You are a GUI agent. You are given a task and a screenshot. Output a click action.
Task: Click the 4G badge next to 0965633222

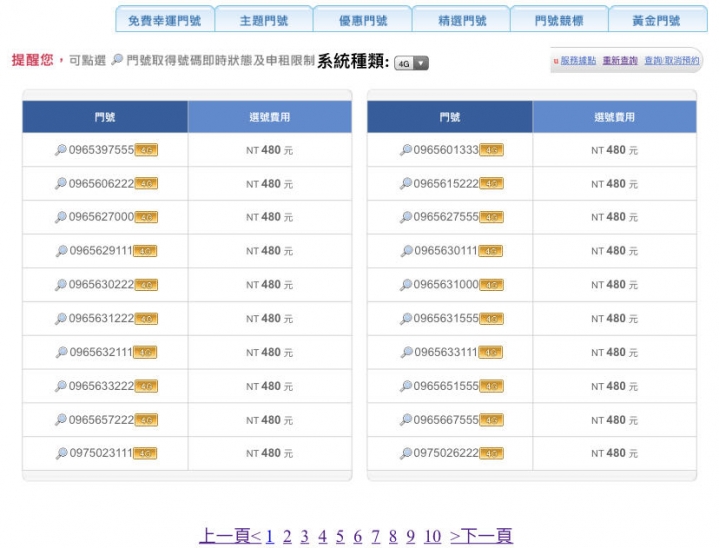pos(146,386)
